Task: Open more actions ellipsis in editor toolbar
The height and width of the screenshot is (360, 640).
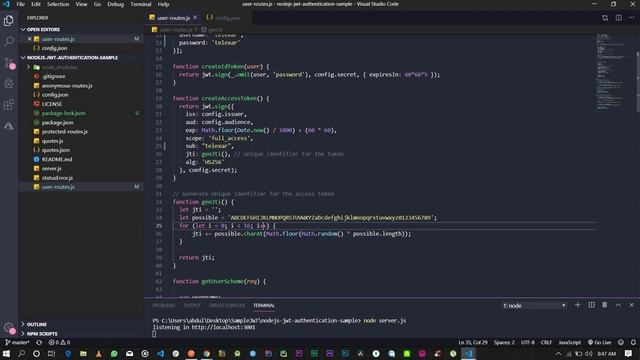Action: (631, 18)
